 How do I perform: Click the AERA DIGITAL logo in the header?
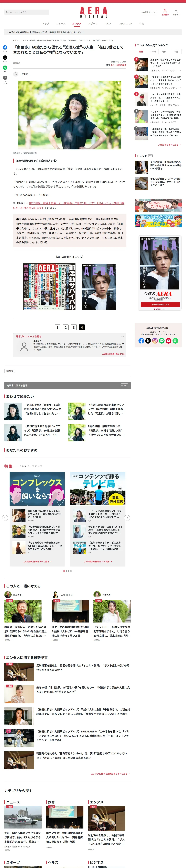tap(93, 12)
